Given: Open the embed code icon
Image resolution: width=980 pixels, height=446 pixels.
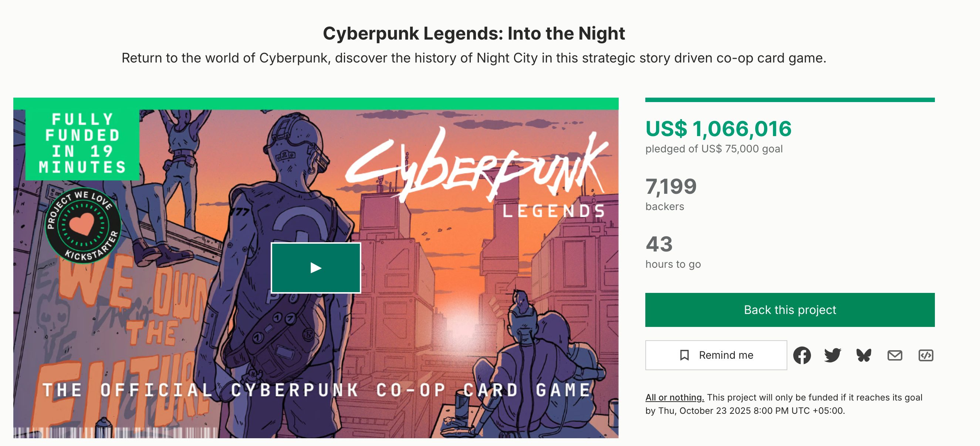Looking at the screenshot, I should [926, 355].
